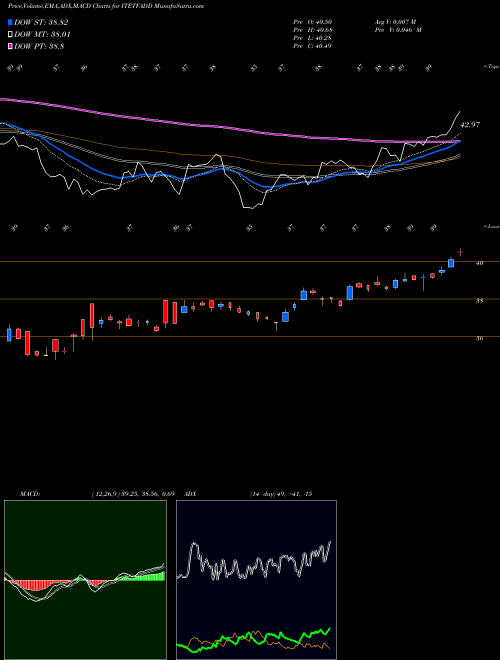Click the 'Pre O: 40.50' open value
This screenshot has height=660, width=500.
(x=313, y=21)
